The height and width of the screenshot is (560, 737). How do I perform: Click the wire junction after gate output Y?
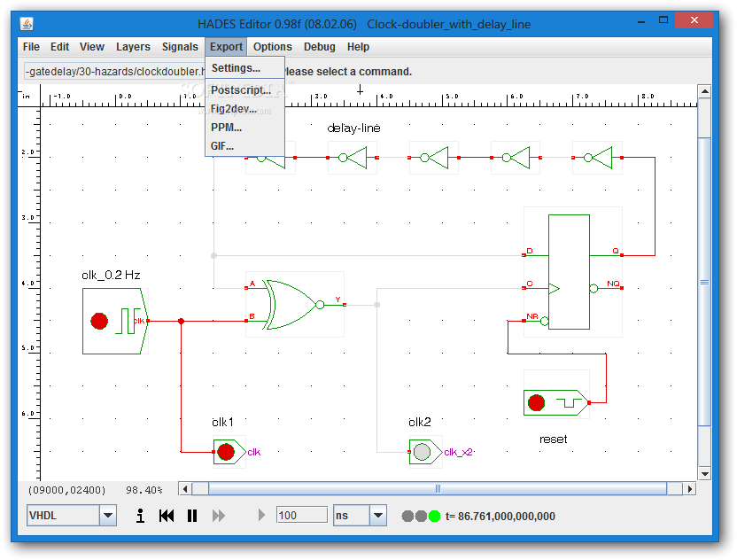(377, 305)
